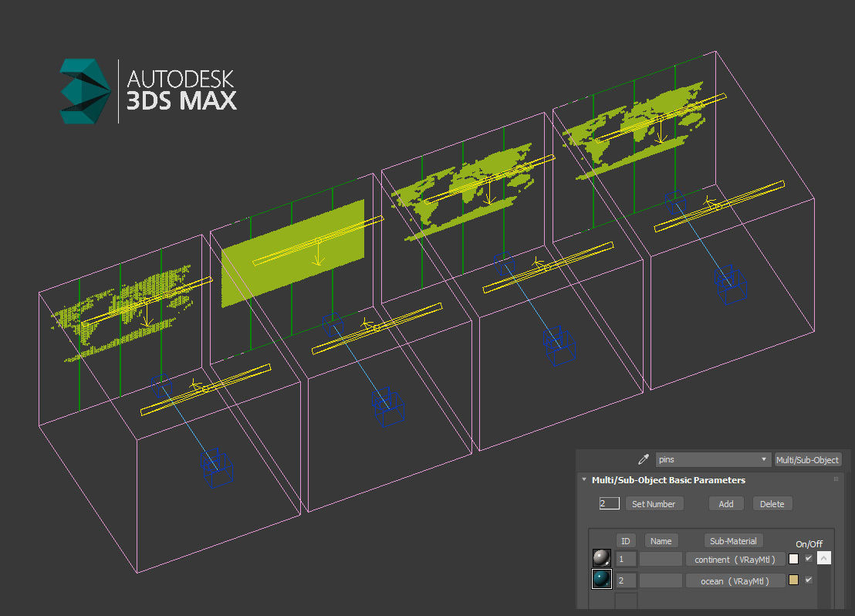Toggle ocean sub-material on/off checkbox
Viewport: 855px width, 616px height.
[809, 580]
